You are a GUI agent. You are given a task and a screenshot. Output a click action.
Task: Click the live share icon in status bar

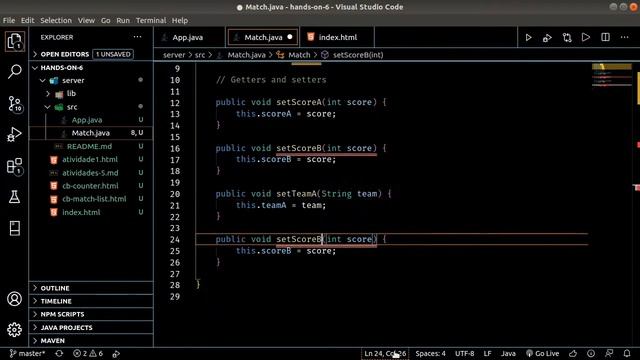click(116, 353)
